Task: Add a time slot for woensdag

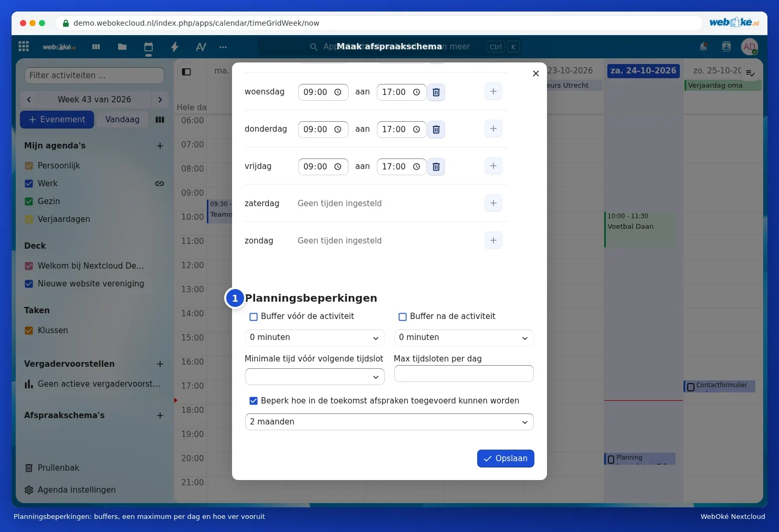Action: (493, 92)
